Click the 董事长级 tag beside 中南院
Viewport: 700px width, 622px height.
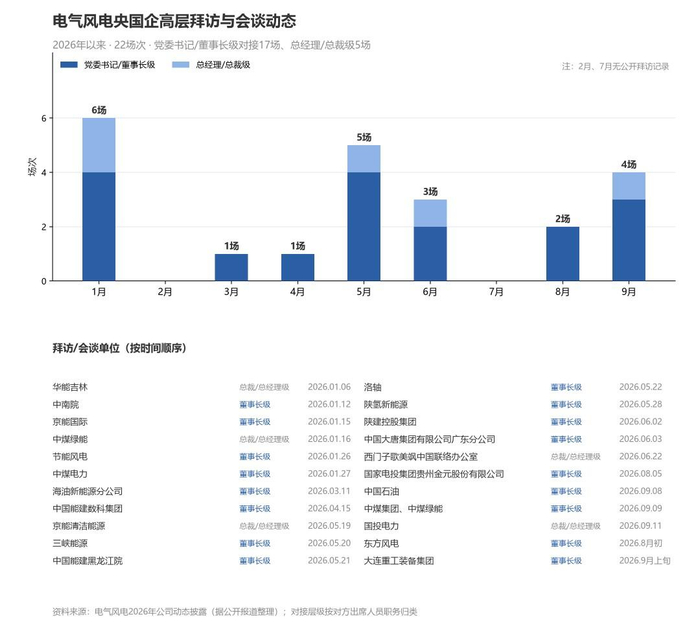point(255,405)
